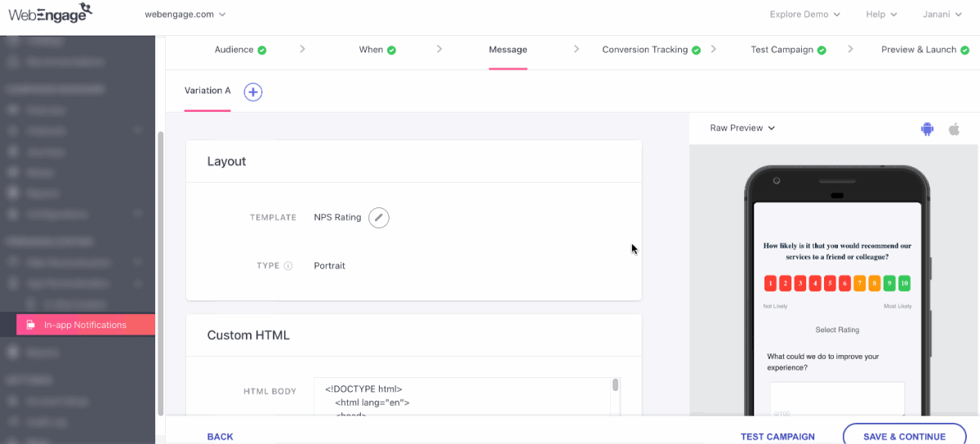Switch preview to Android device
The width and height of the screenshot is (980, 444).
click(x=927, y=129)
